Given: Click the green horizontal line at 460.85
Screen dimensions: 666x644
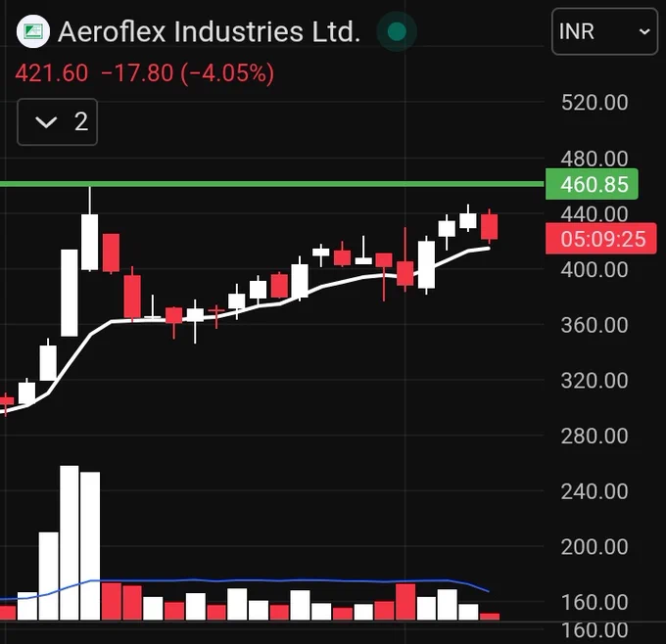Looking at the screenshot, I should pyautogui.click(x=272, y=184).
